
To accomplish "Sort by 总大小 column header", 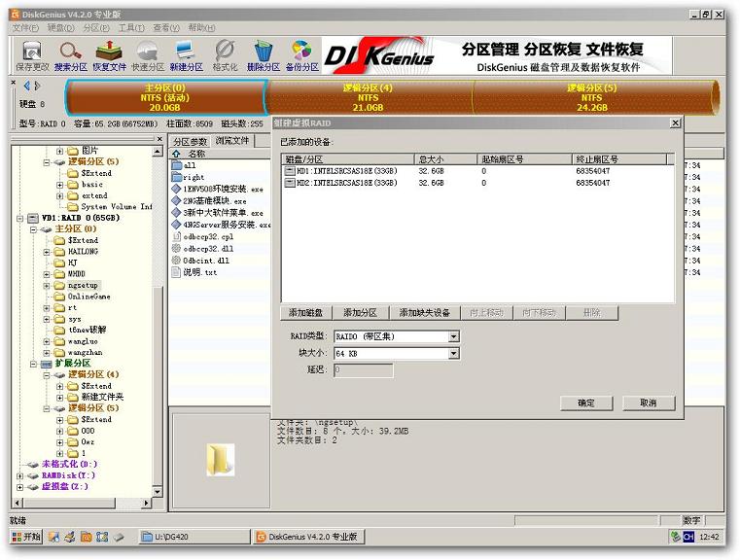I will (x=444, y=159).
